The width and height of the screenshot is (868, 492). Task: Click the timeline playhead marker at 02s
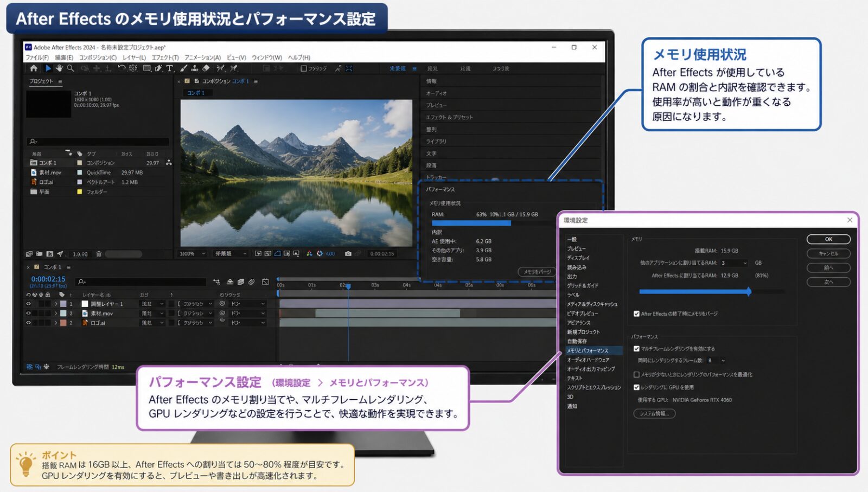tap(348, 286)
